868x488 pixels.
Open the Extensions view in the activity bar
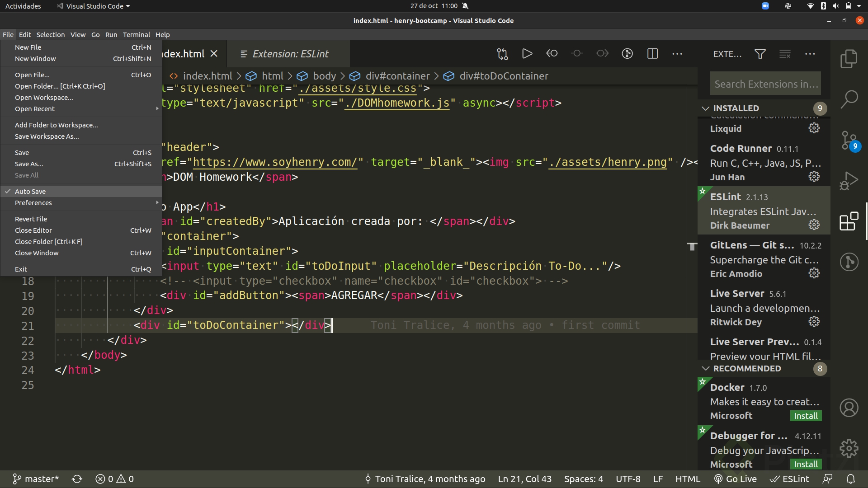click(849, 221)
